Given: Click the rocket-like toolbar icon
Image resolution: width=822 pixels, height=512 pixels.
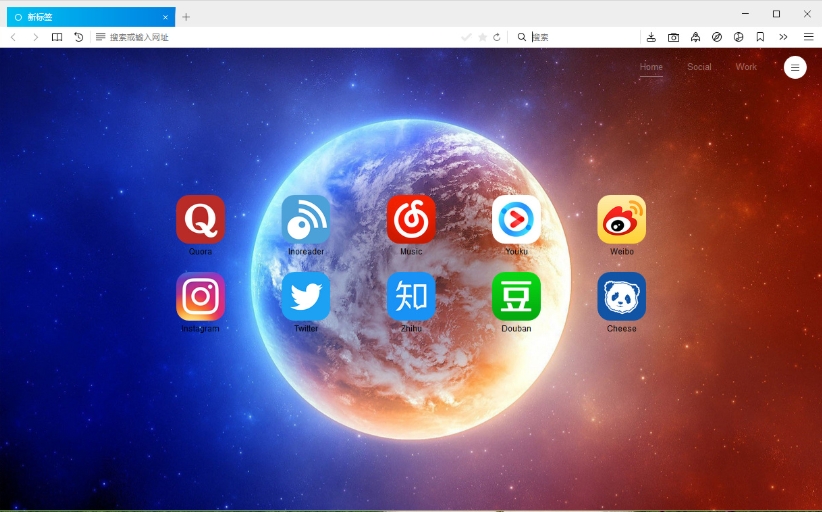Looking at the screenshot, I should point(695,37).
